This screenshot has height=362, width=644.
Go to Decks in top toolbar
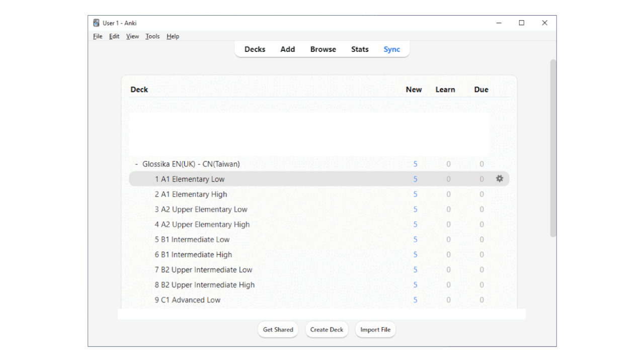(x=255, y=49)
